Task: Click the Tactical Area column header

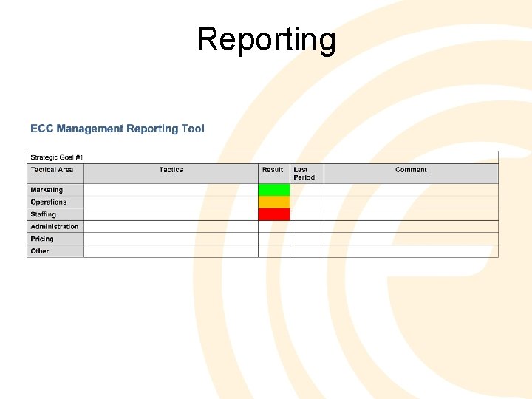Action: click(55, 174)
